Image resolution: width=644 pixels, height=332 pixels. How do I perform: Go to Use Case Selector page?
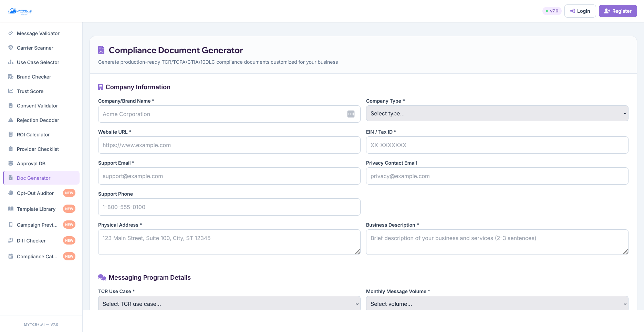coord(38,62)
